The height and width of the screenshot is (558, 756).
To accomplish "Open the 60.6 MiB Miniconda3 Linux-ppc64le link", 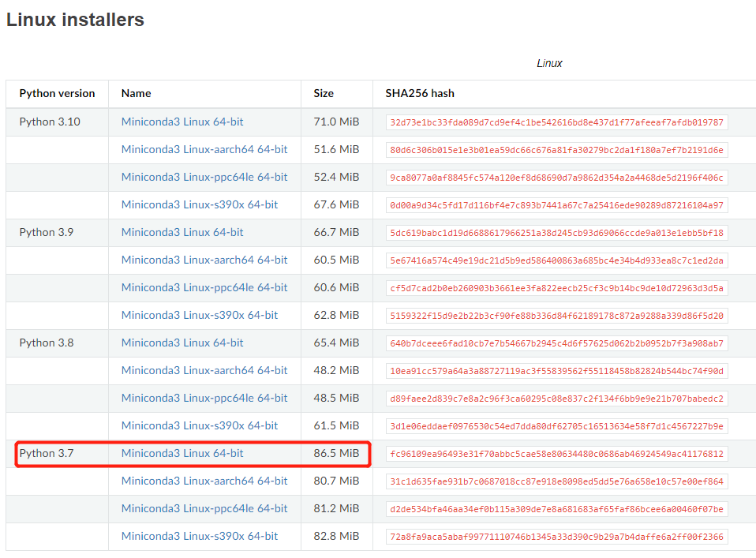I will point(204,288).
